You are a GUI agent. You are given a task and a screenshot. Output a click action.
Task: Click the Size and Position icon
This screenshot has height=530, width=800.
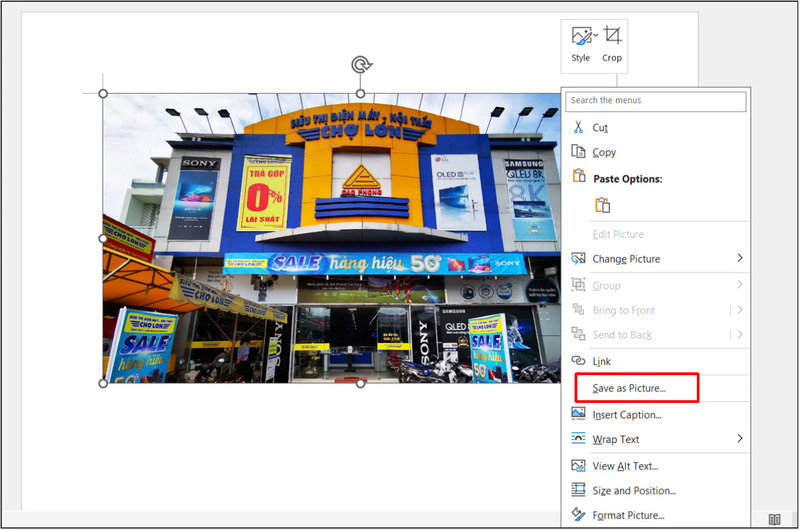click(578, 490)
